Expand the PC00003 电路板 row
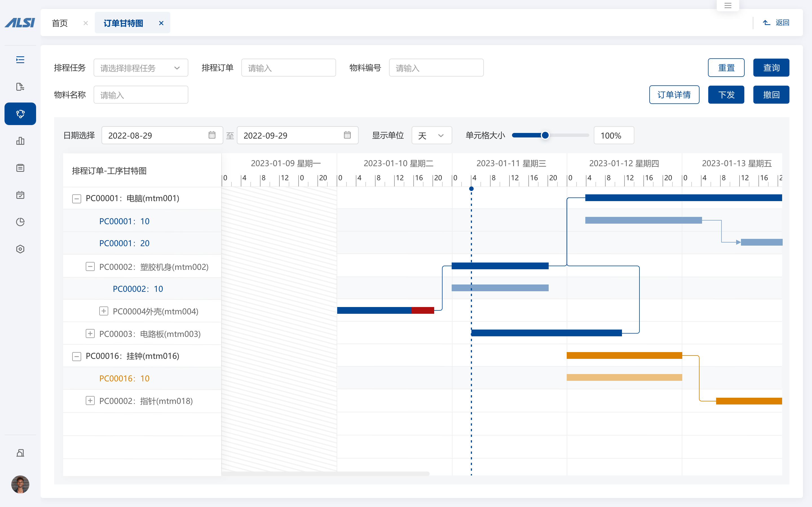812x507 pixels. tap(90, 334)
